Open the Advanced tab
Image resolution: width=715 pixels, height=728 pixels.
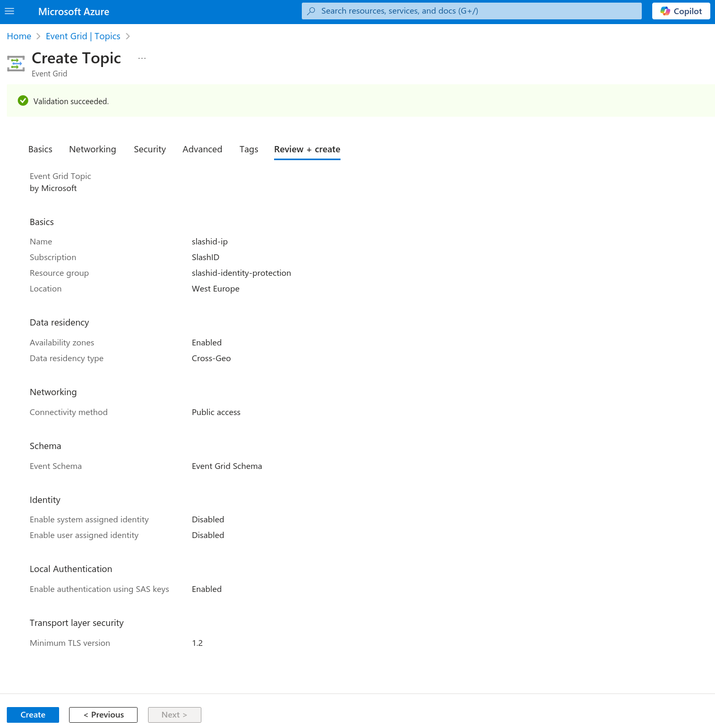point(202,149)
